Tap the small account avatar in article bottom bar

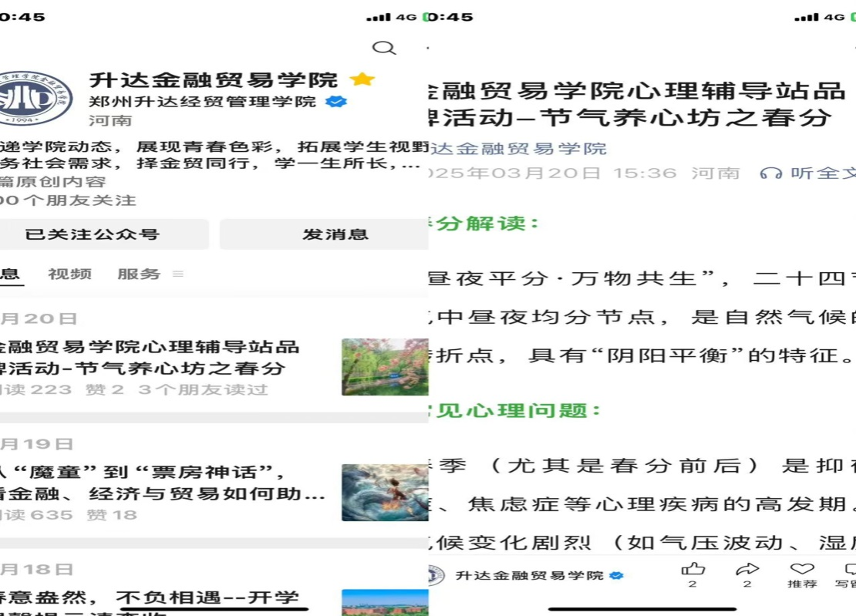pos(436,575)
